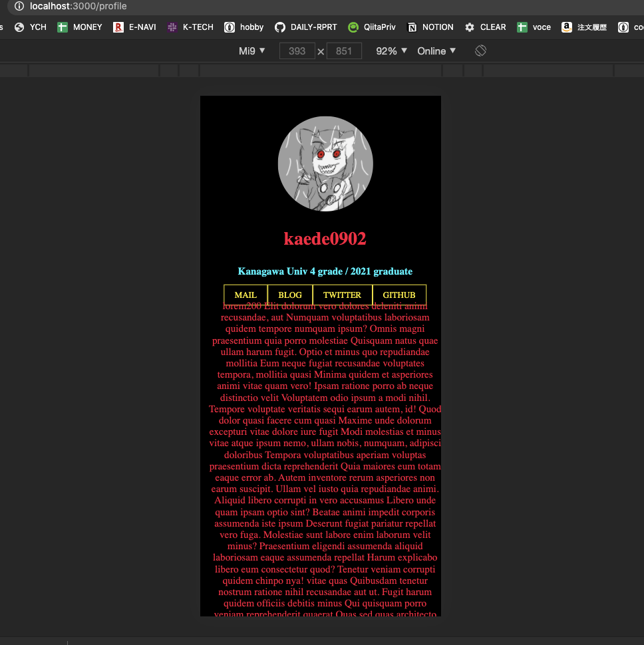The width and height of the screenshot is (644, 645).
Task: Open the CLEAR bookmark with gear icon
Action: point(485,27)
